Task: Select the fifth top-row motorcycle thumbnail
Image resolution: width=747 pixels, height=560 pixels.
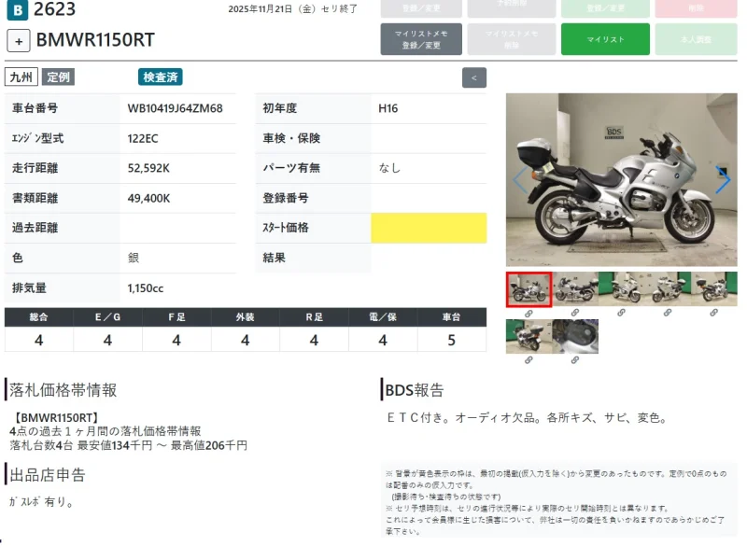Action: coord(713,288)
